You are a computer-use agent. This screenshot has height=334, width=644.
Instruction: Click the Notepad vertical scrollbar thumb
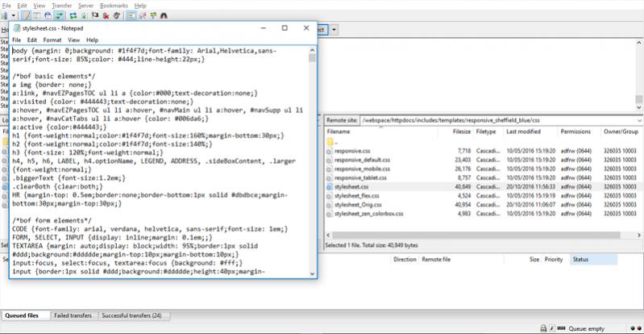(312, 57)
